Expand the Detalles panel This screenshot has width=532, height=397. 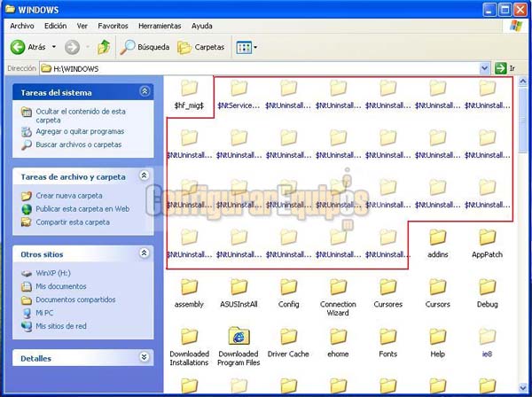[144, 357]
